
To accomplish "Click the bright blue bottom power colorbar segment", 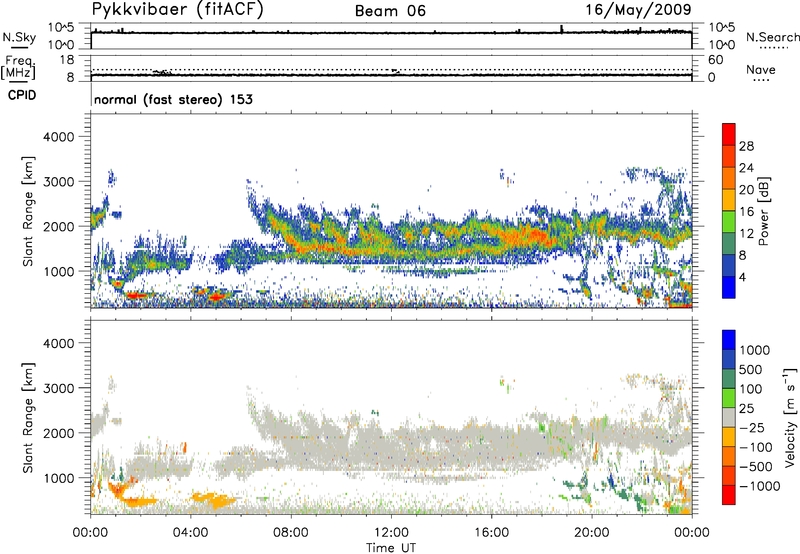I will click(x=729, y=287).
